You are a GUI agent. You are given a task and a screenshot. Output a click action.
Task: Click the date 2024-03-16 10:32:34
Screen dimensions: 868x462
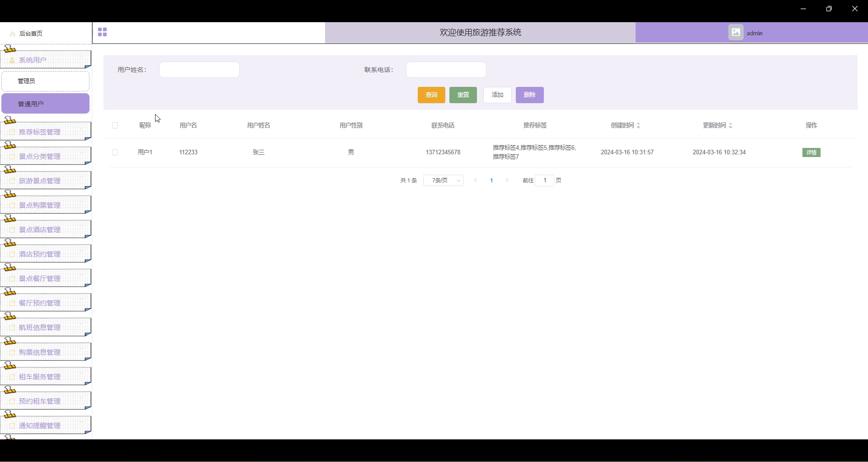719,152
